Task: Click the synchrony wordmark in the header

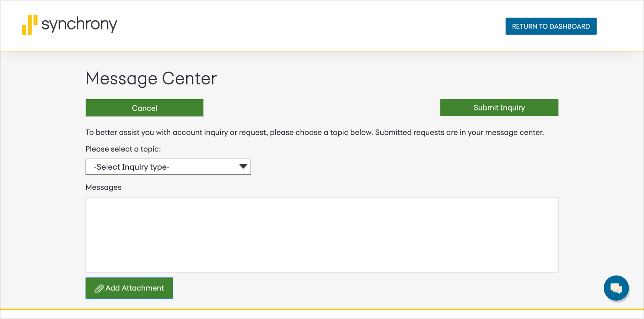Action: 79,24
